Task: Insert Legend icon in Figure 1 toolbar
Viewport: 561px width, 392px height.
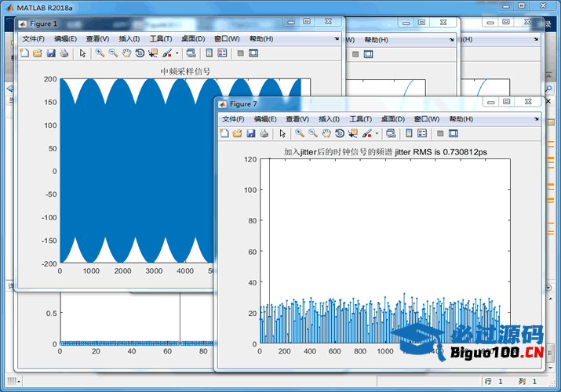Action: (222, 53)
